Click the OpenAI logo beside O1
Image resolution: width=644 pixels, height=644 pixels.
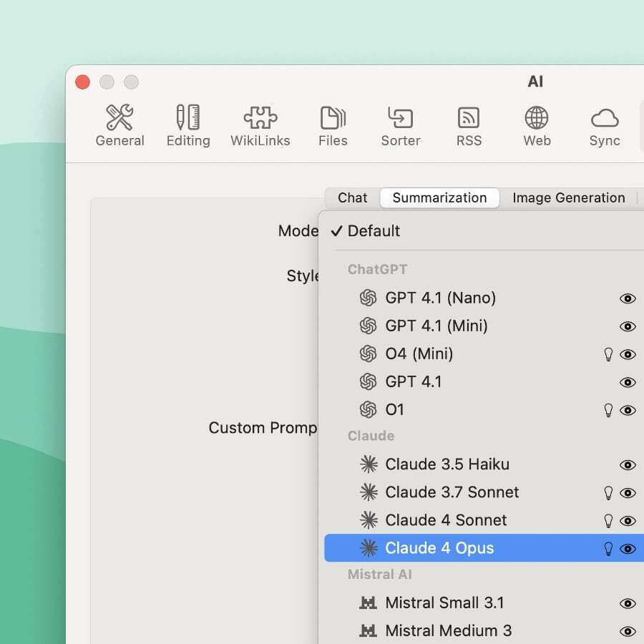coord(368,410)
